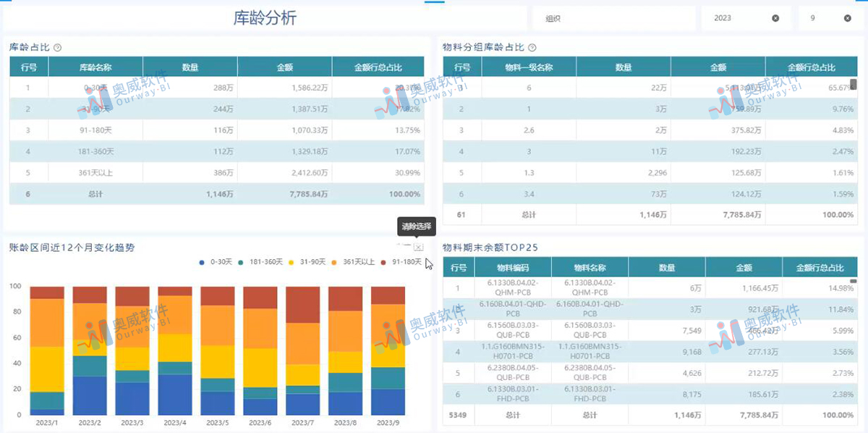Click the 91-180天 red legend marker

point(382,263)
